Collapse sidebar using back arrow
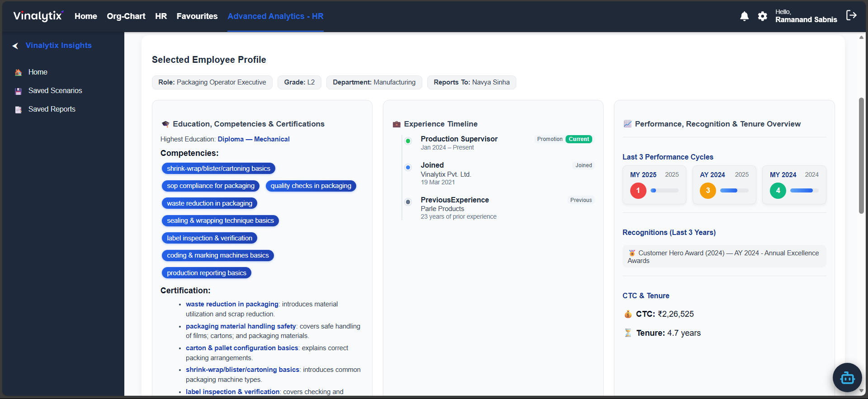This screenshot has height=399, width=868. (15, 46)
